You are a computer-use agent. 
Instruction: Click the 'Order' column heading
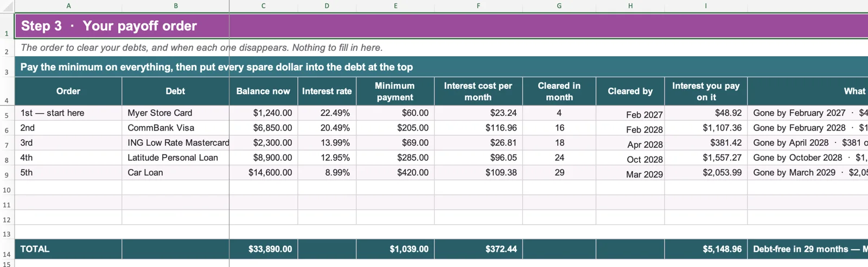click(68, 91)
